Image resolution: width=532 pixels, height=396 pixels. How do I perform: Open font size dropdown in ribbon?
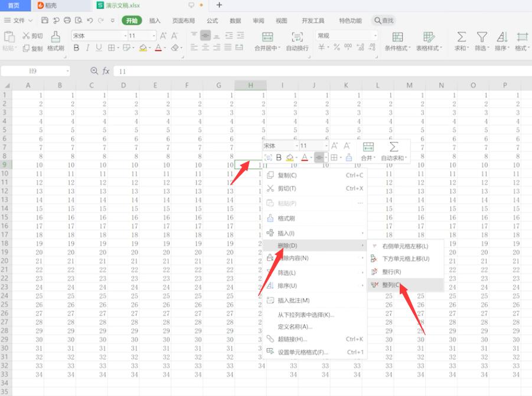point(154,35)
